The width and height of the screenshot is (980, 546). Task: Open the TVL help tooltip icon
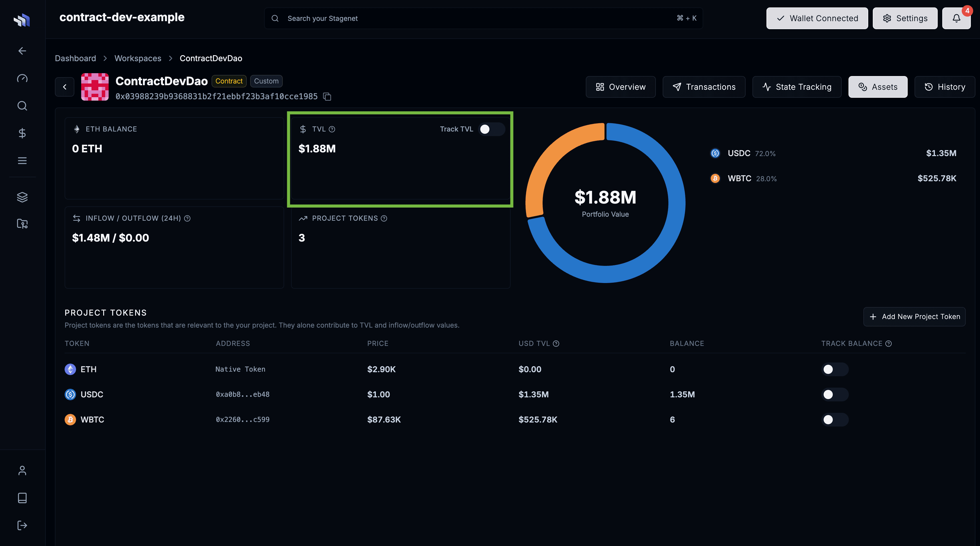[332, 129]
